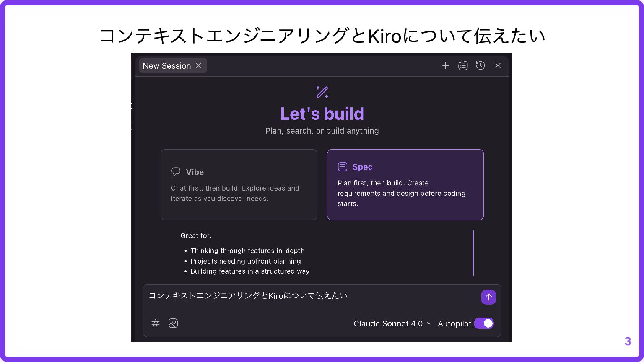Viewport: 644px width, 362px height.
Task: Close the Kiro chat panel
Action: click(498, 65)
